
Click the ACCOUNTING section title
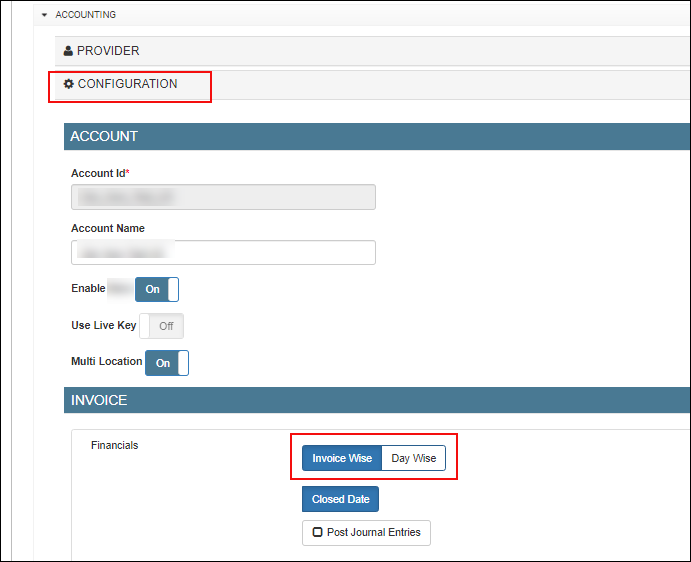coord(85,15)
